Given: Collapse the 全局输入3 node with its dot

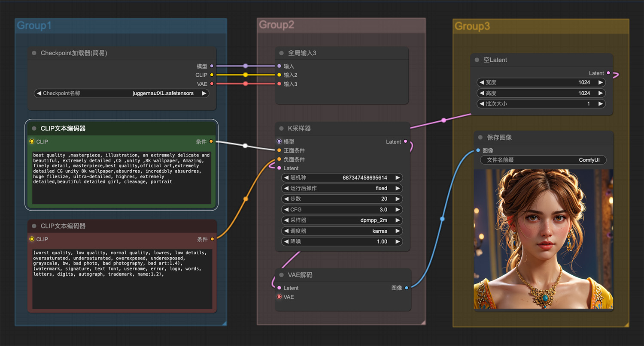Looking at the screenshot, I should (x=282, y=53).
